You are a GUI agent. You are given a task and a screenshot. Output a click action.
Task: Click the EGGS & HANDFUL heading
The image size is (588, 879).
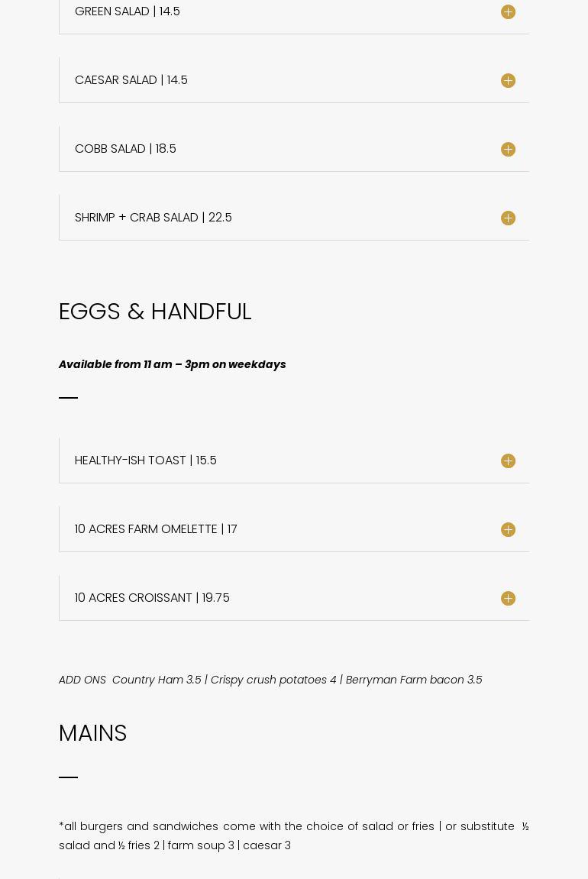(x=155, y=312)
